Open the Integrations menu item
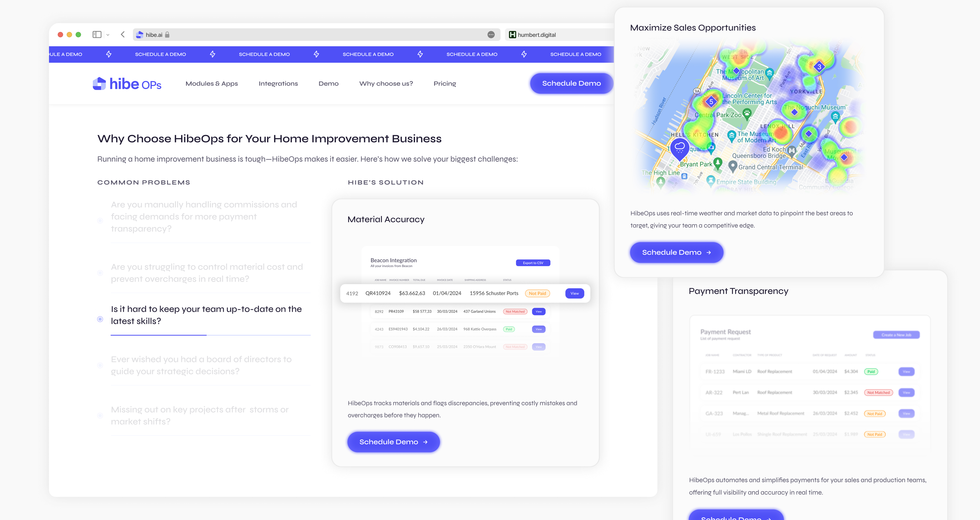This screenshot has height=520, width=980. pyautogui.click(x=278, y=84)
